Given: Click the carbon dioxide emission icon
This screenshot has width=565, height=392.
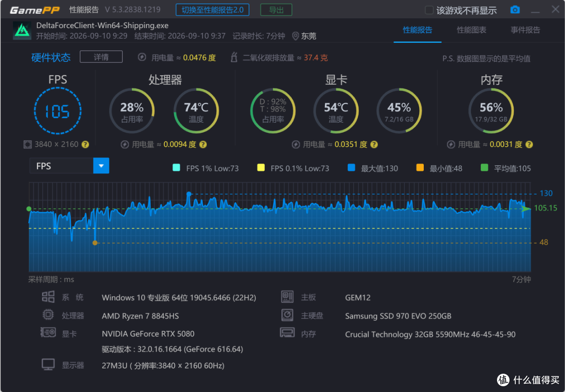Looking at the screenshot, I should coord(234,57).
